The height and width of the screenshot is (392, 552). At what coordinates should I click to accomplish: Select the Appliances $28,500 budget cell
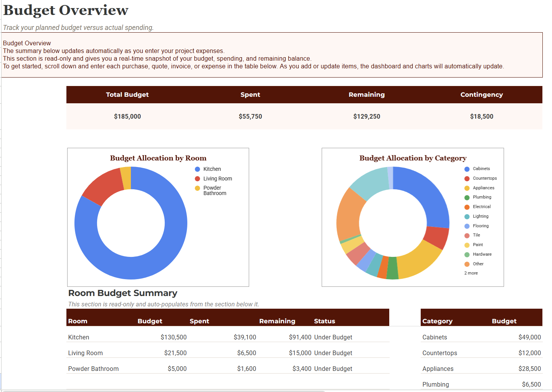click(529, 369)
